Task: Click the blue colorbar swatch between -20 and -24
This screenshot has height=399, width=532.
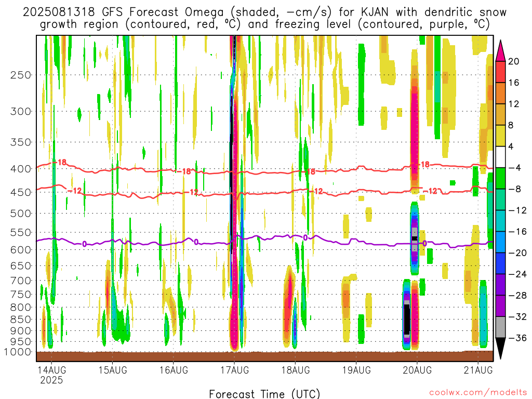Action: click(x=500, y=263)
